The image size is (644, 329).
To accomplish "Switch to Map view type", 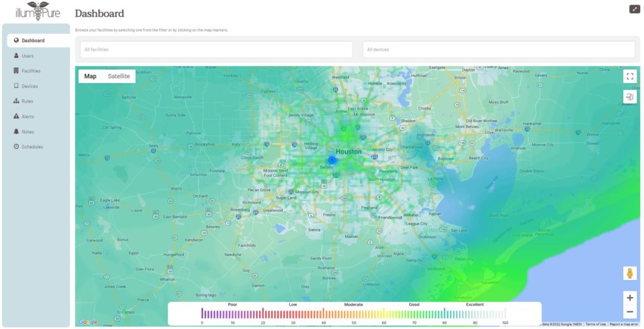I will [x=91, y=76].
